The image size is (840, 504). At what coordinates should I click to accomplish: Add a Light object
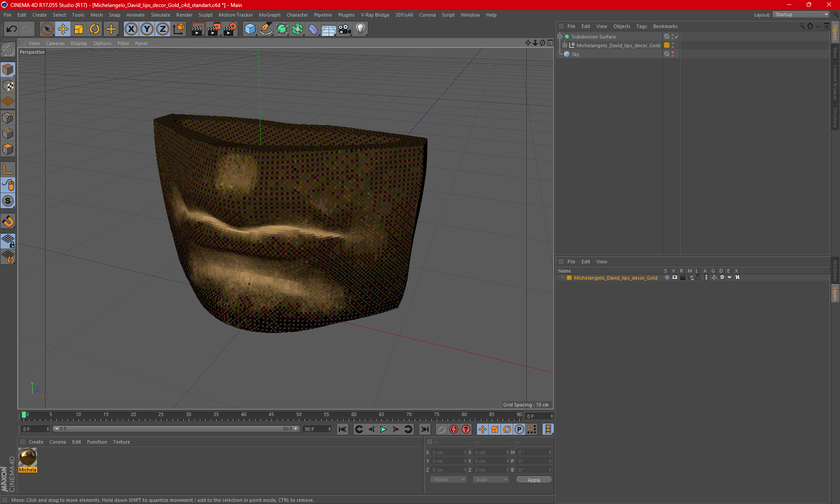[360, 29]
